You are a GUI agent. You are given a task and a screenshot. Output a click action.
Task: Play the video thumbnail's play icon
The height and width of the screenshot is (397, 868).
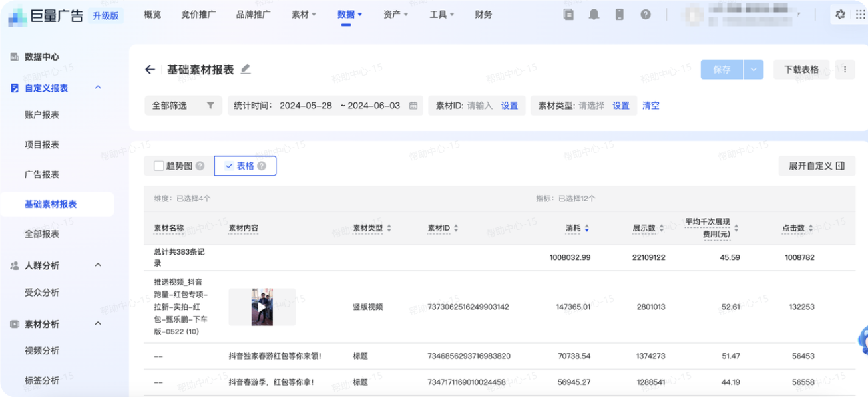[x=262, y=307]
